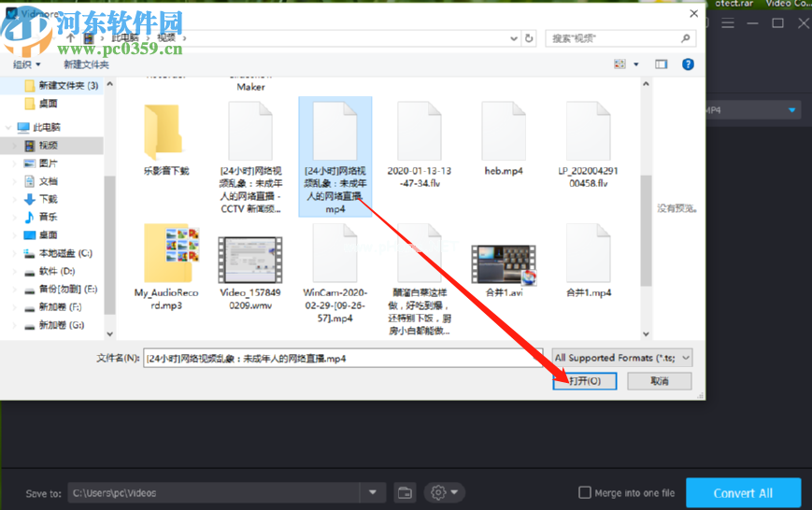
Task: Toggle the preview pane icon
Action: point(662,64)
